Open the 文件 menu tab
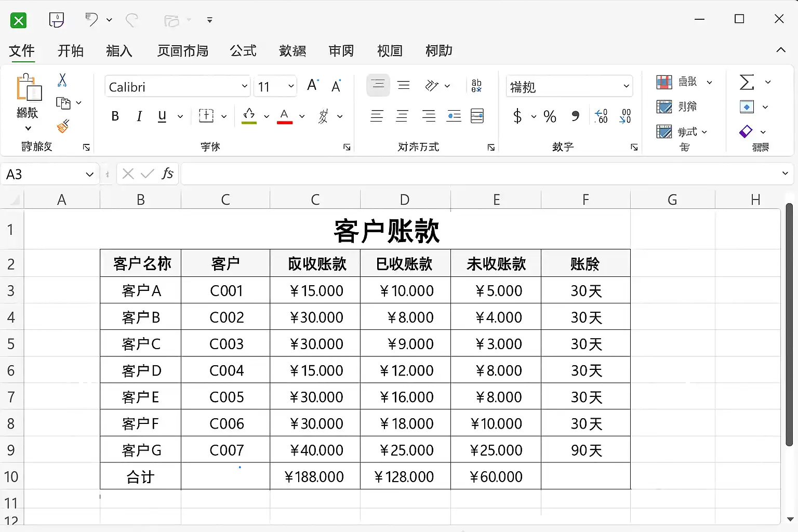 22,51
